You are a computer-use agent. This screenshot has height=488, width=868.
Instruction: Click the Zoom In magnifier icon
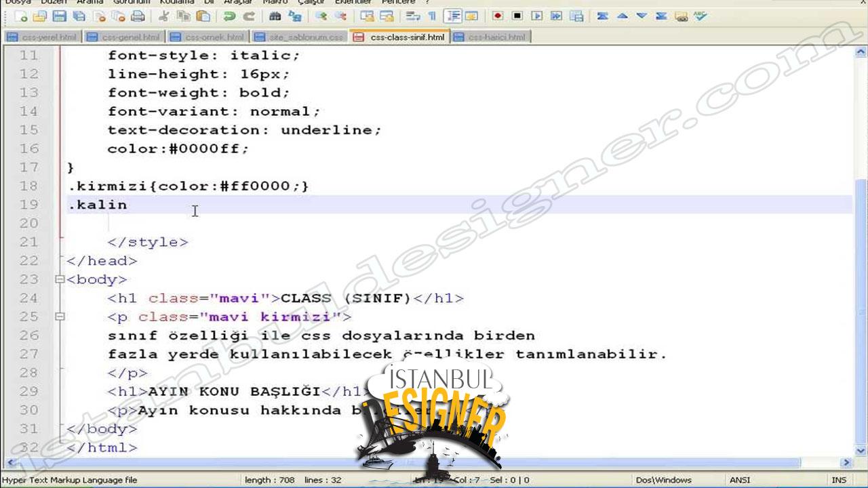coord(321,16)
